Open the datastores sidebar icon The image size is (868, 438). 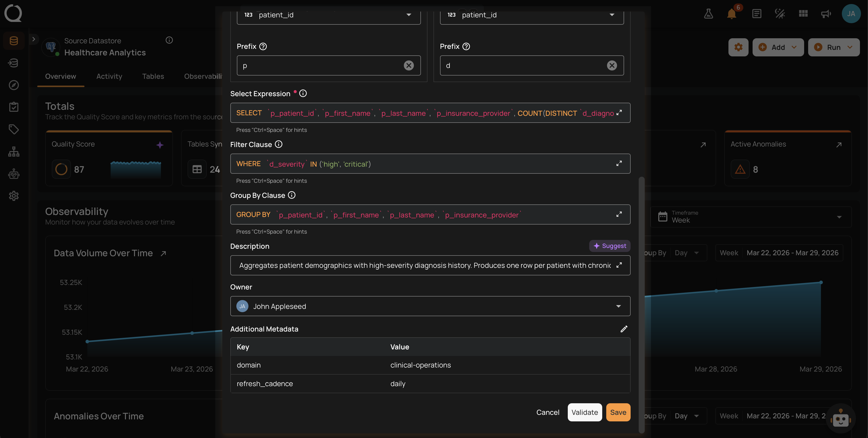[x=14, y=41]
